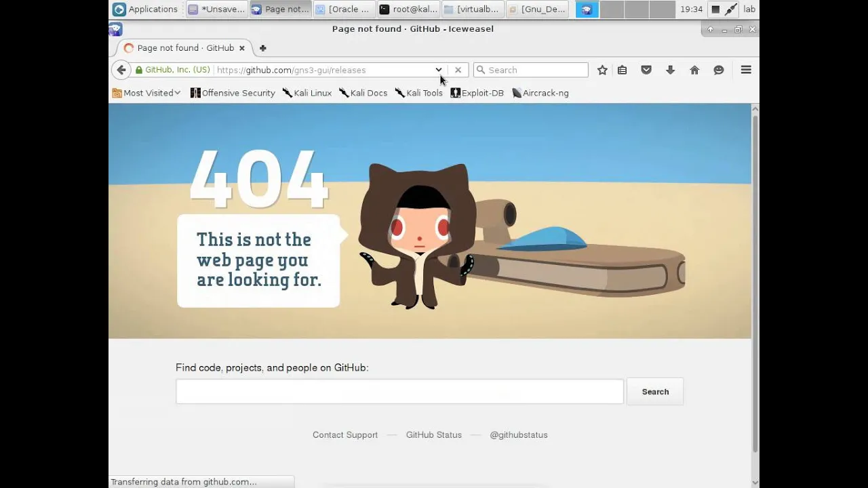Open the Kali Linux bookmark
Viewport: 868px width, 488px height.
pos(307,93)
